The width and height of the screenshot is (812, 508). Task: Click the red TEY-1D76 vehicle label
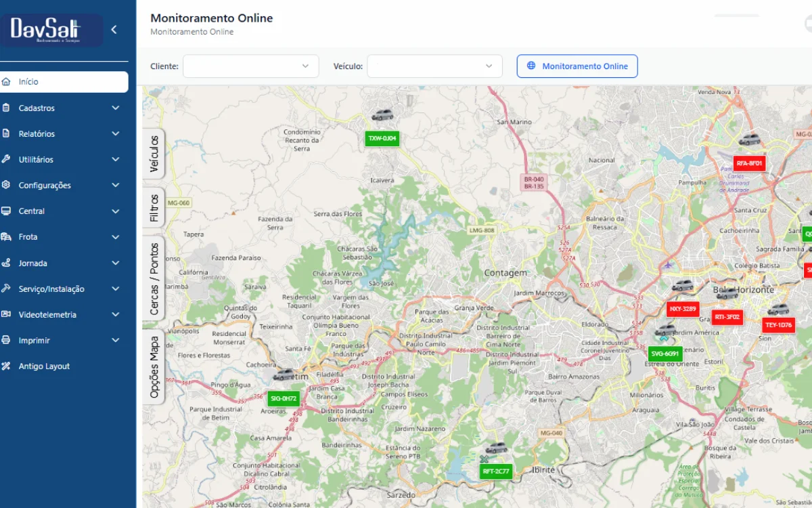pyautogui.click(x=778, y=325)
